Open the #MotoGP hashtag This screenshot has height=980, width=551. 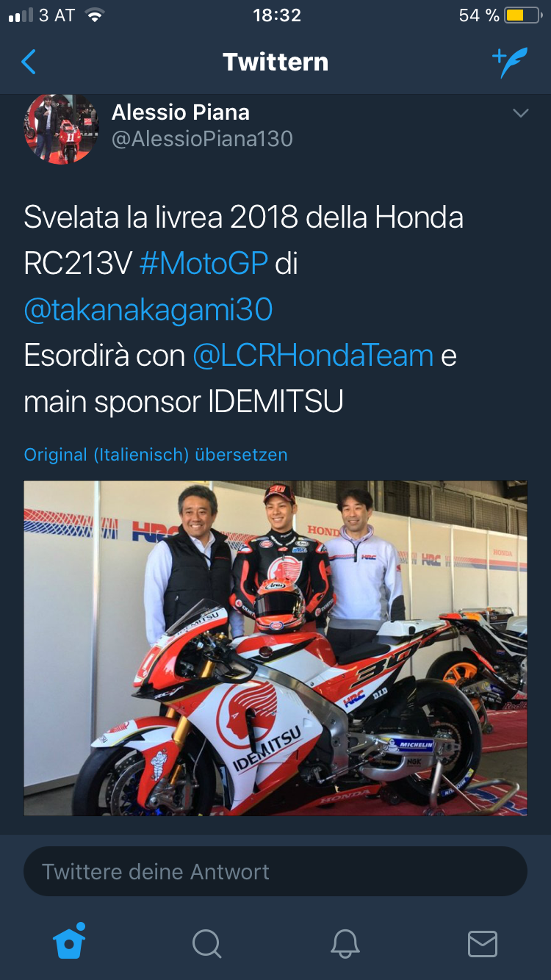pos(204,264)
